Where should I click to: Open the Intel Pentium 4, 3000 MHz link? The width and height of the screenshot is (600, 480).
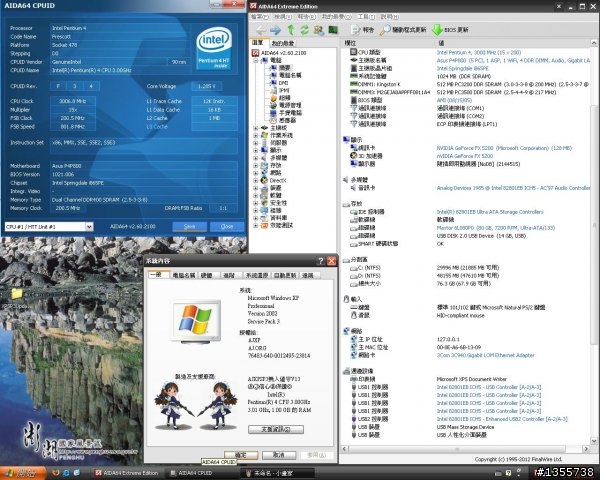[x=479, y=52]
